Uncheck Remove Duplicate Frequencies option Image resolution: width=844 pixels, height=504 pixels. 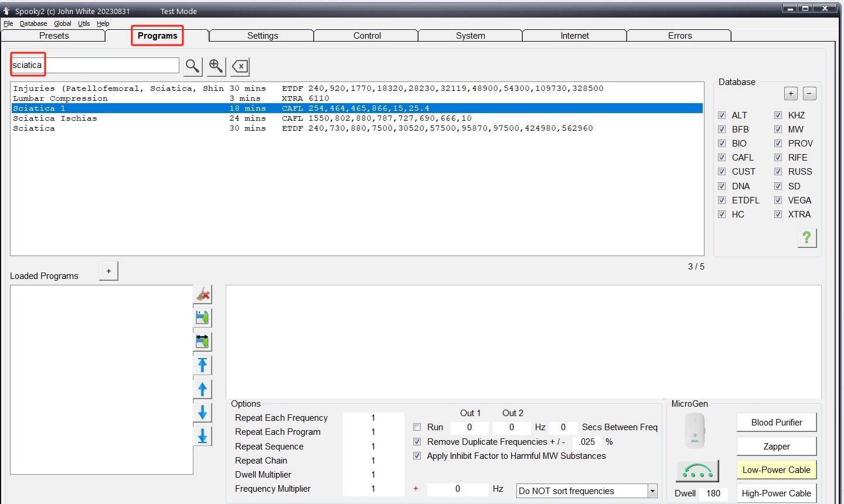pos(417,442)
